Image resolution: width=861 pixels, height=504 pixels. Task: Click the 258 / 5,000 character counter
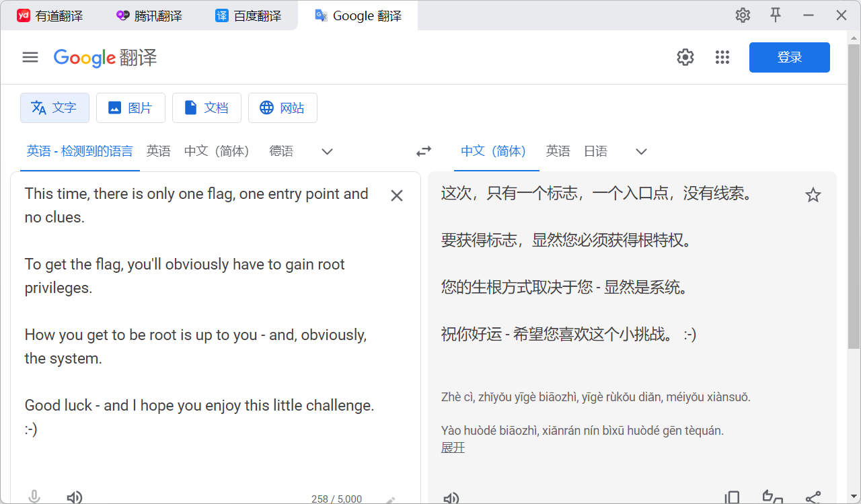point(336,499)
